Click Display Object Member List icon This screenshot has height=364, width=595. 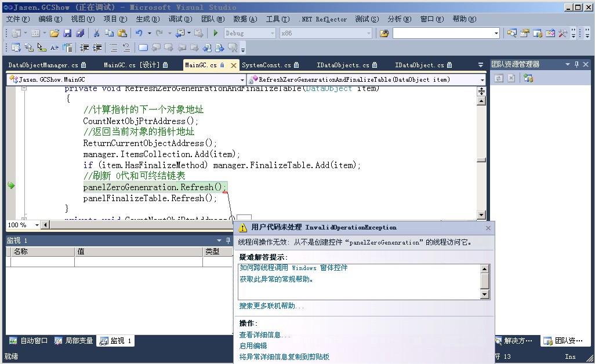[16, 48]
